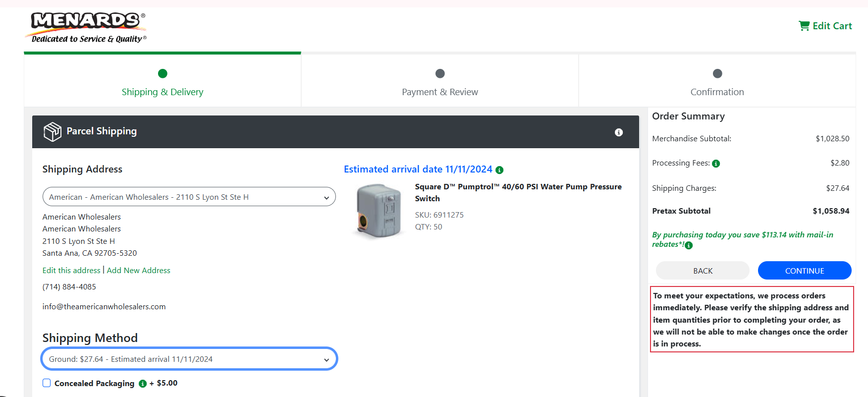Click the Estimated arrival date 11/11/2024 text
Viewport: 868px width, 397px height.
(418, 170)
